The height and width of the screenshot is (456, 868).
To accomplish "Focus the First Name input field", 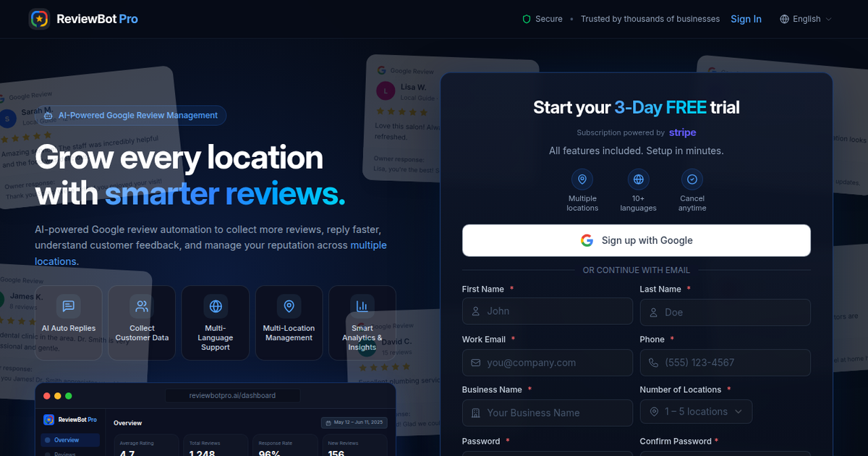I will 548,311.
